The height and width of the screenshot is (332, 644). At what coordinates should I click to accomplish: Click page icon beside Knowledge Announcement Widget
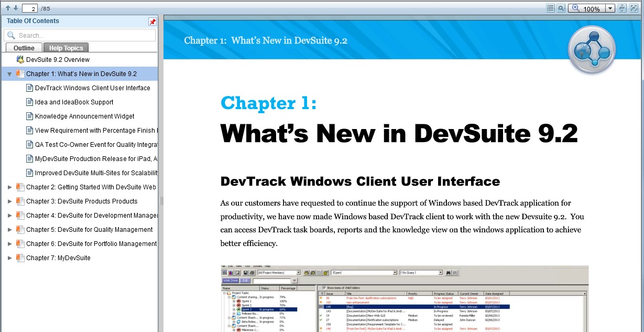[x=30, y=116]
